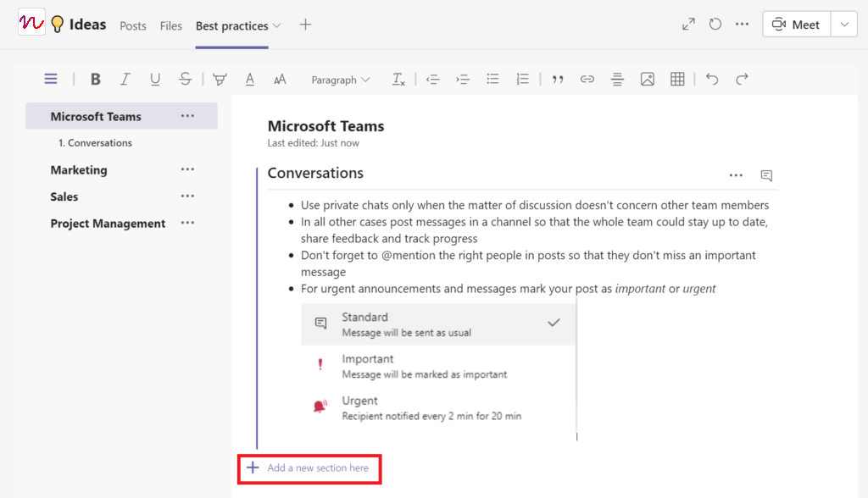The width and height of the screenshot is (868, 498).
Task: Insert numbered list
Action: click(522, 79)
